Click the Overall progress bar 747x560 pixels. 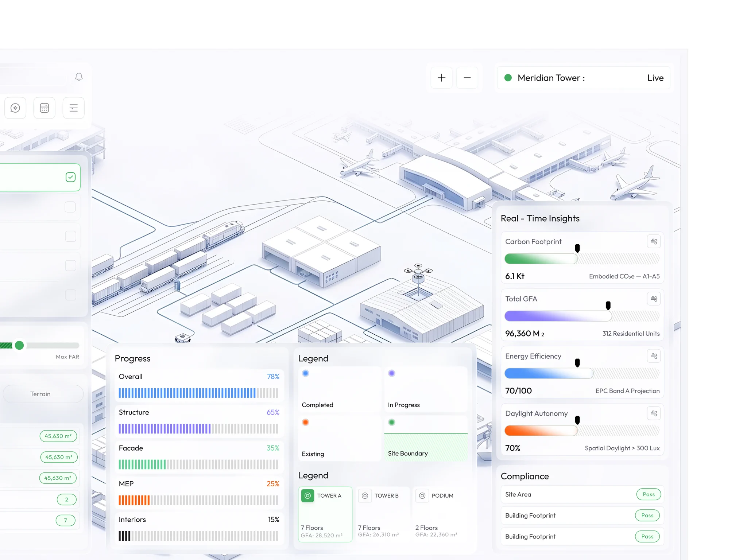pos(198,393)
